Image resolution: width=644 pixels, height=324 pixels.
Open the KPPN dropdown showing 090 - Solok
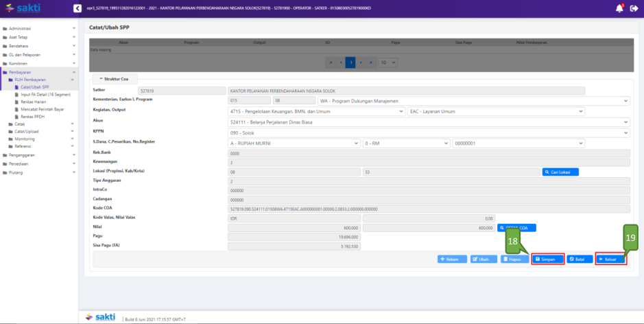(x=429, y=132)
